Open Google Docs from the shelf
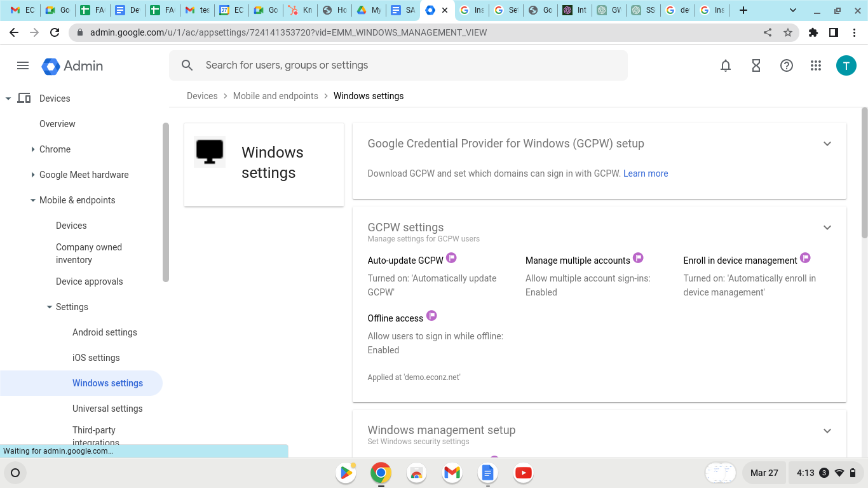 click(488, 473)
